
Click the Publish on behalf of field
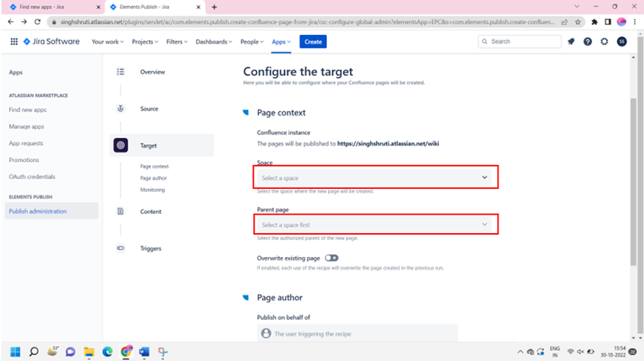[x=358, y=333]
